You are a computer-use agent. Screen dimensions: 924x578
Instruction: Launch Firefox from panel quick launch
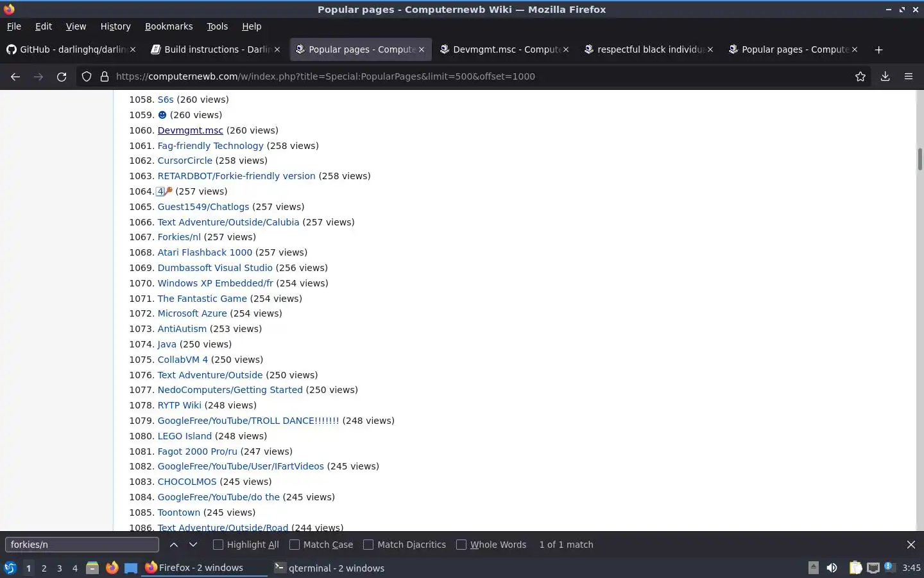112,568
